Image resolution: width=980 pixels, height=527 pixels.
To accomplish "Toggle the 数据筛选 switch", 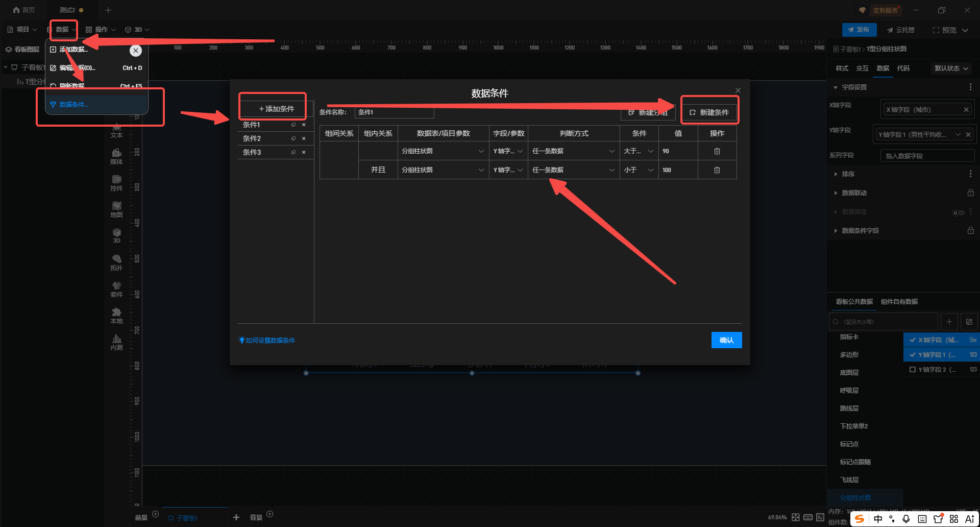I will click(958, 212).
